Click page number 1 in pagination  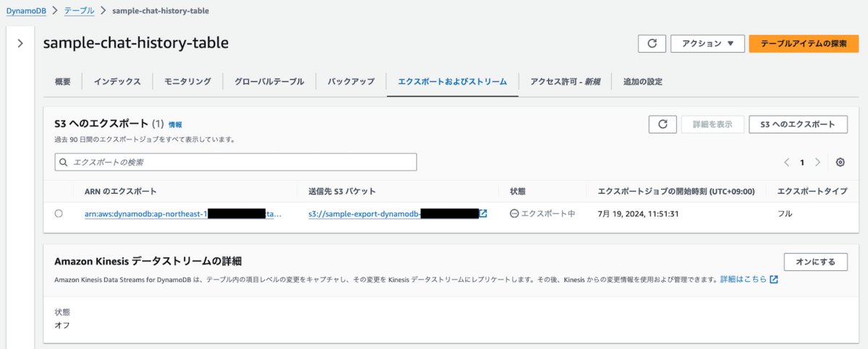[802, 162]
